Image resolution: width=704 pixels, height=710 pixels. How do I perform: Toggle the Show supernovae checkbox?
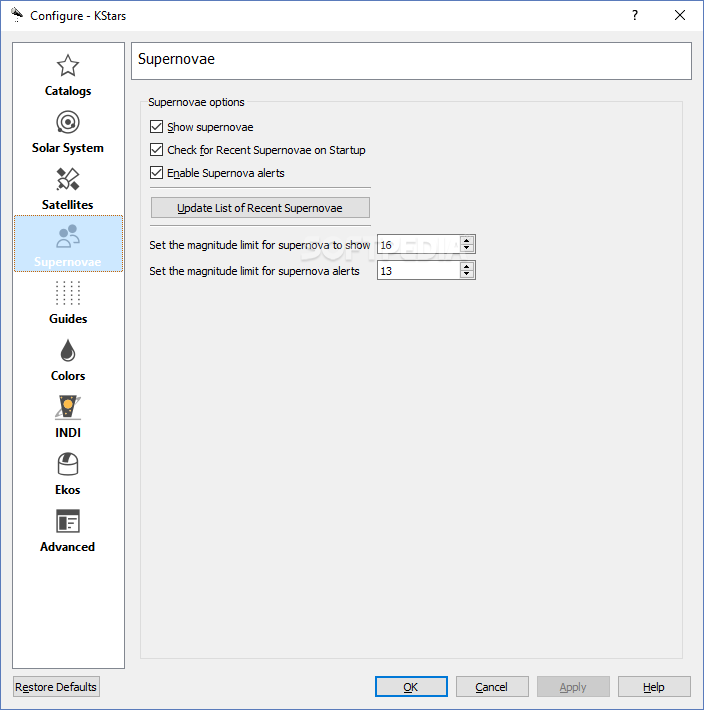[x=156, y=127]
